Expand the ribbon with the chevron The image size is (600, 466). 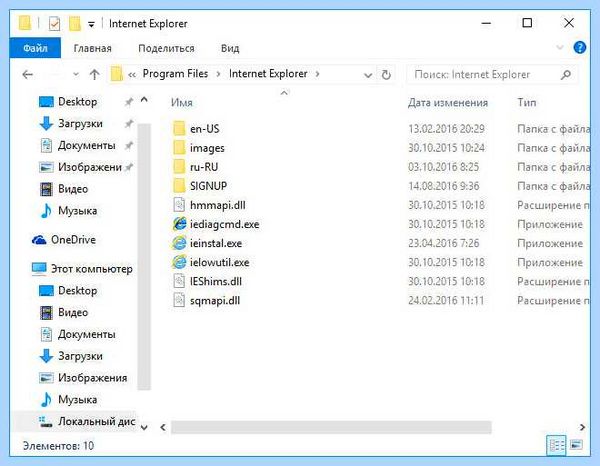(x=559, y=47)
